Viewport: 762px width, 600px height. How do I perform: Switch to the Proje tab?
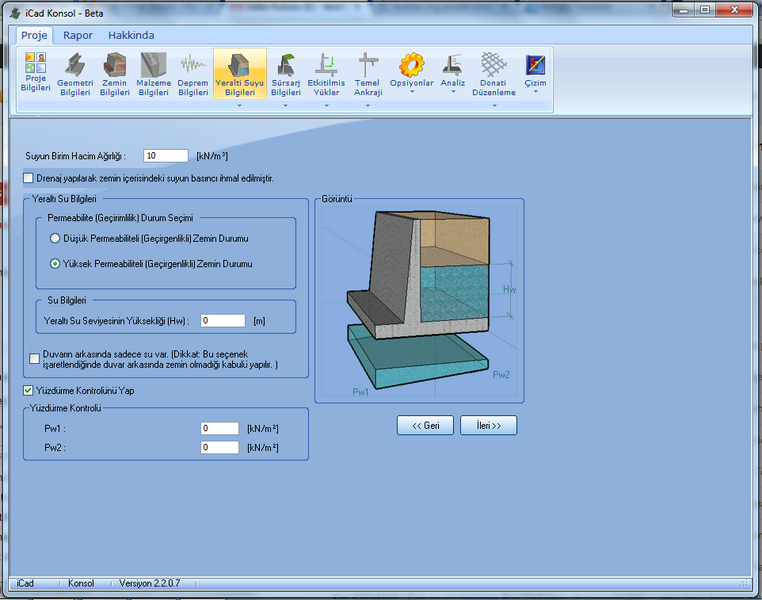click(x=34, y=35)
